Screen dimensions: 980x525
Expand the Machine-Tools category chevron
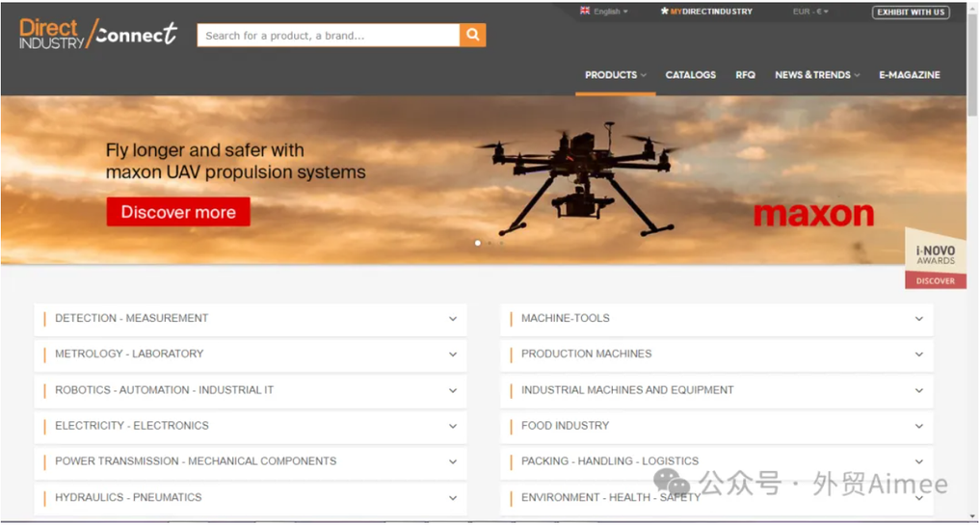tap(918, 319)
